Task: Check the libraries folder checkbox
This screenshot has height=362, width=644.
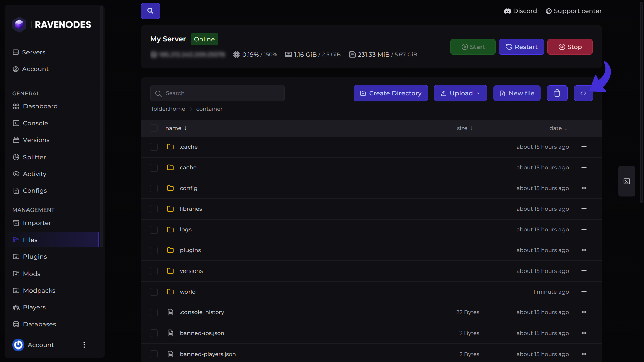Action: [154, 209]
